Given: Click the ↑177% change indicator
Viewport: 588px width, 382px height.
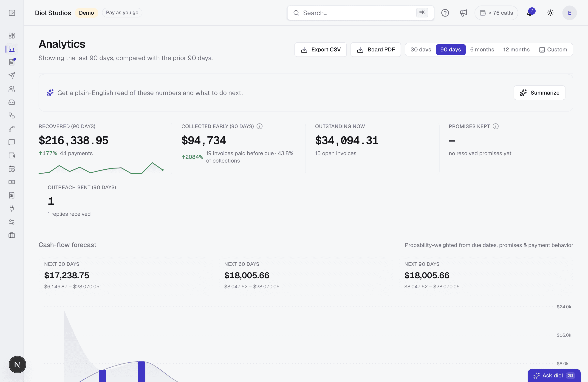Looking at the screenshot, I should click(x=48, y=153).
